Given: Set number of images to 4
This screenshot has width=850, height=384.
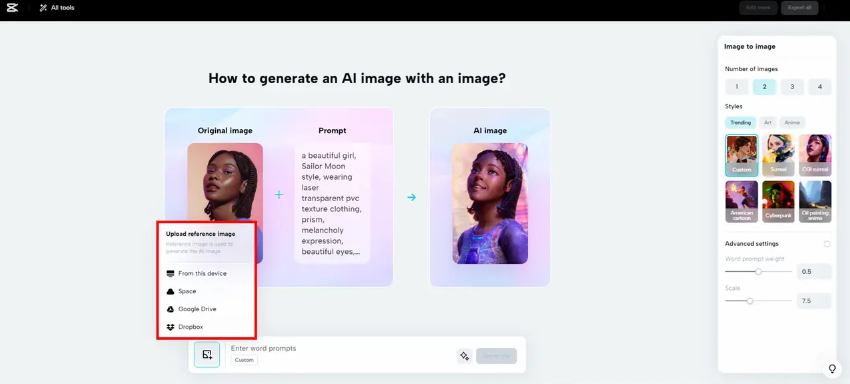Looking at the screenshot, I should click(x=820, y=87).
